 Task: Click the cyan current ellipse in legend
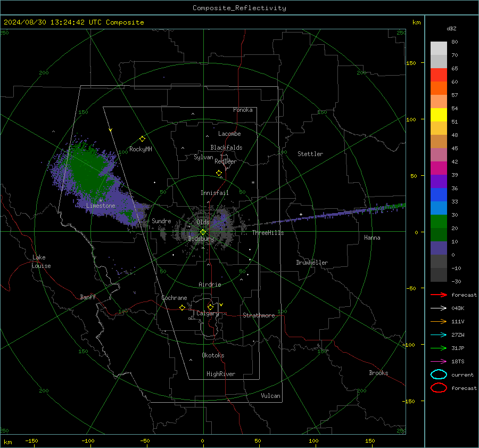click(x=439, y=374)
